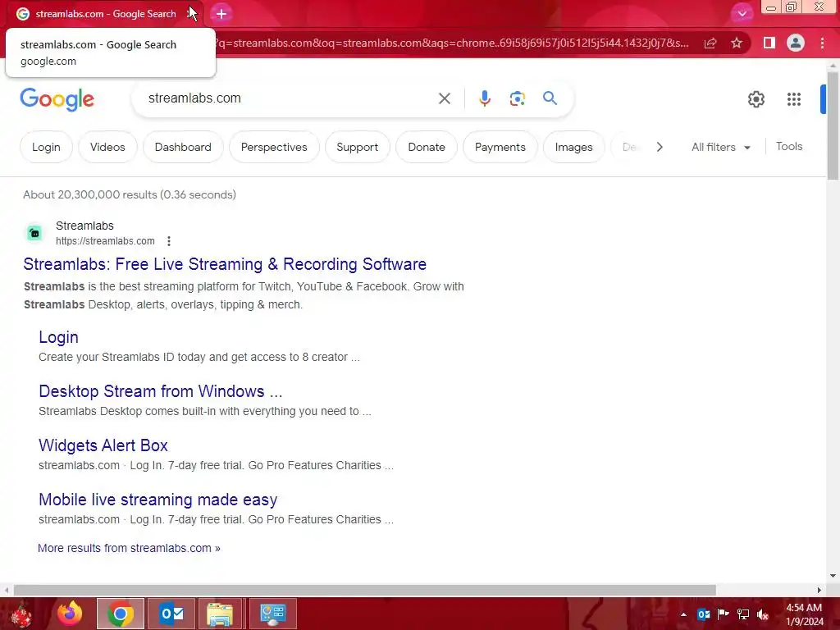This screenshot has width=840, height=630.
Task: Click the horizontal scrollbar thumb
Action: tap(365, 590)
